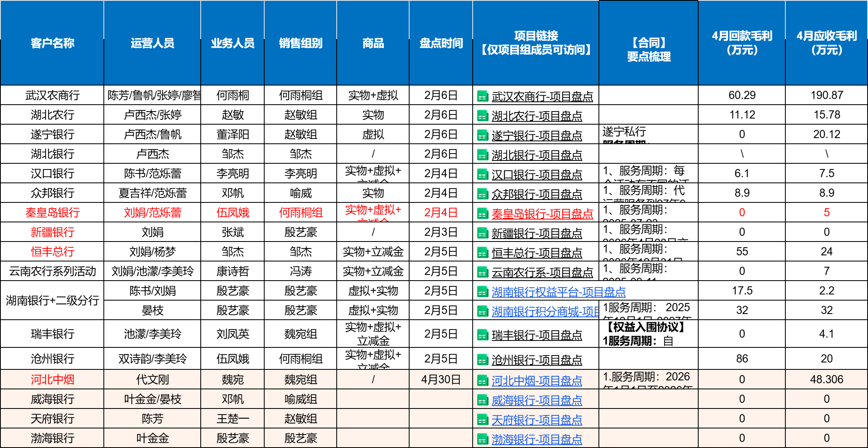
Task: Click the merged 湖南银行+二级分行 cell
Action: click(x=52, y=301)
